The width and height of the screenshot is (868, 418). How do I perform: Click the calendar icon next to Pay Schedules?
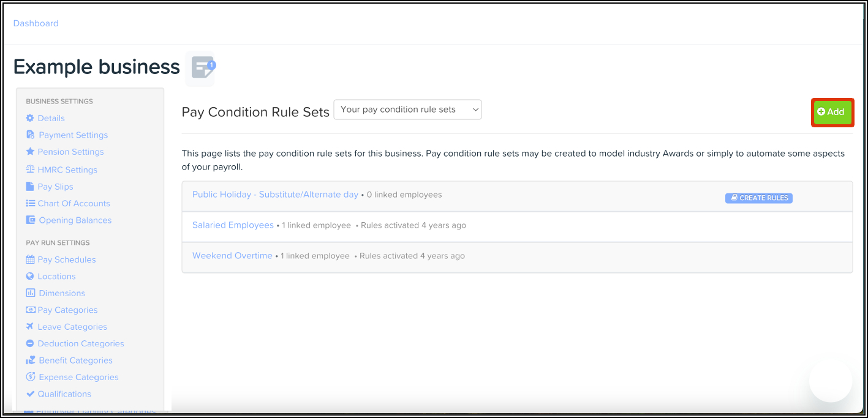point(30,259)
